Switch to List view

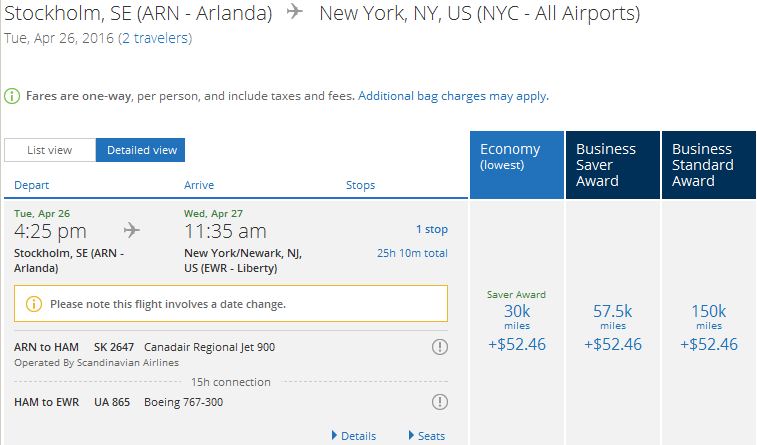point(49,150)
